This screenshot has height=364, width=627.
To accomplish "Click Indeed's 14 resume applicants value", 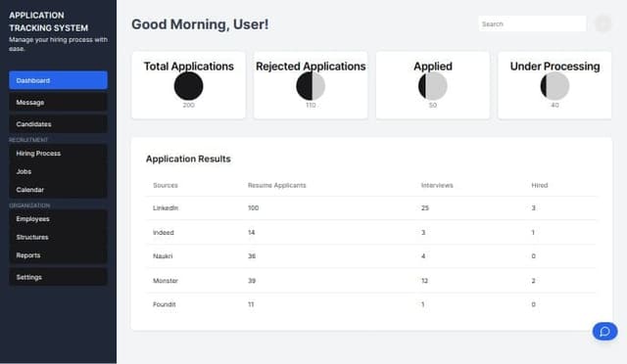I will click(x=251, y=233).
